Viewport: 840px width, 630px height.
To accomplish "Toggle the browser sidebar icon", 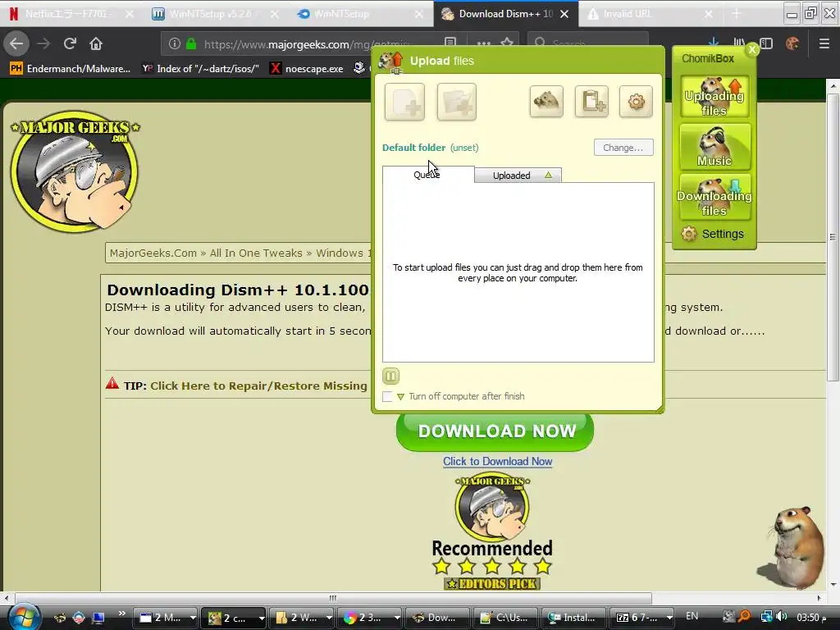I will tap(767, 43).
